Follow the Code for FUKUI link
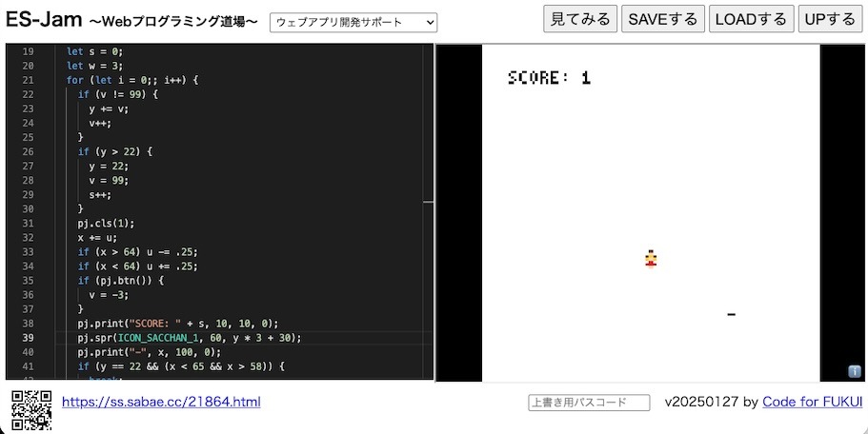 point(812,402)
